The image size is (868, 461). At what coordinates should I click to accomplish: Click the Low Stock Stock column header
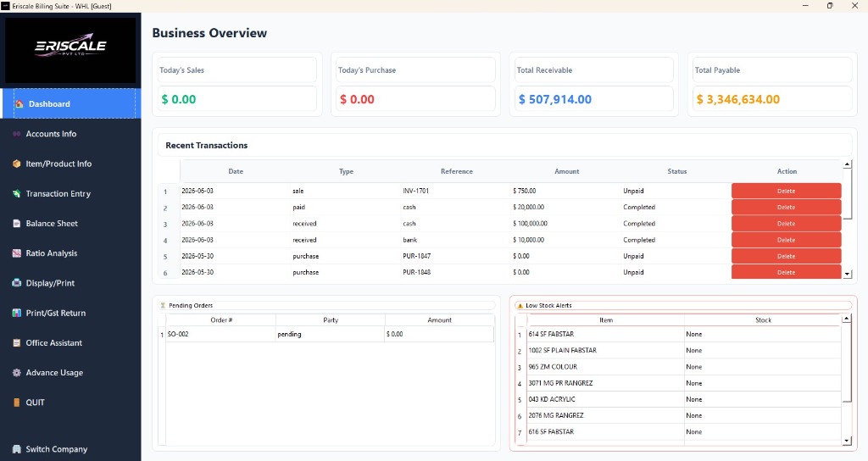point(764,319)
